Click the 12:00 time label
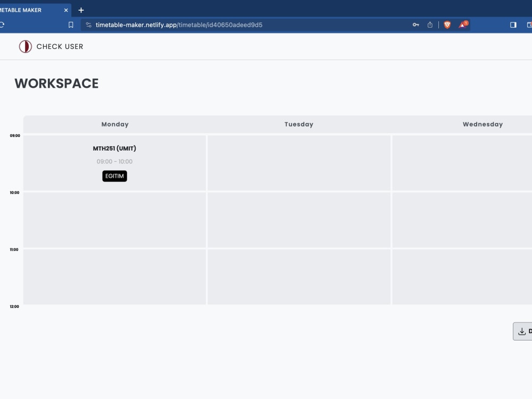 coord(14,306)
